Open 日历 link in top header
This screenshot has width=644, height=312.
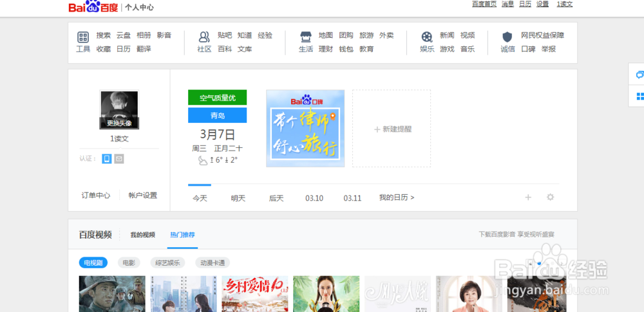point(525,4)
